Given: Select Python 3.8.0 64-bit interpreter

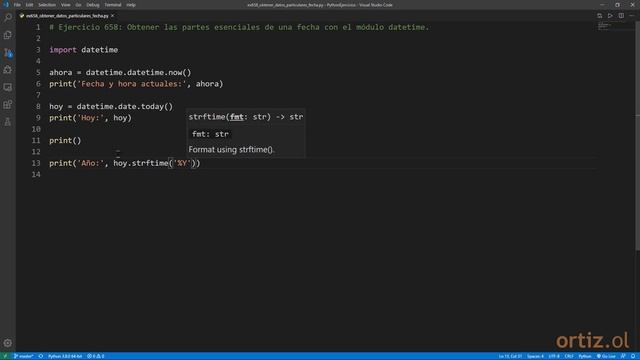Looking at the screenshot, I should coord(65,356).
